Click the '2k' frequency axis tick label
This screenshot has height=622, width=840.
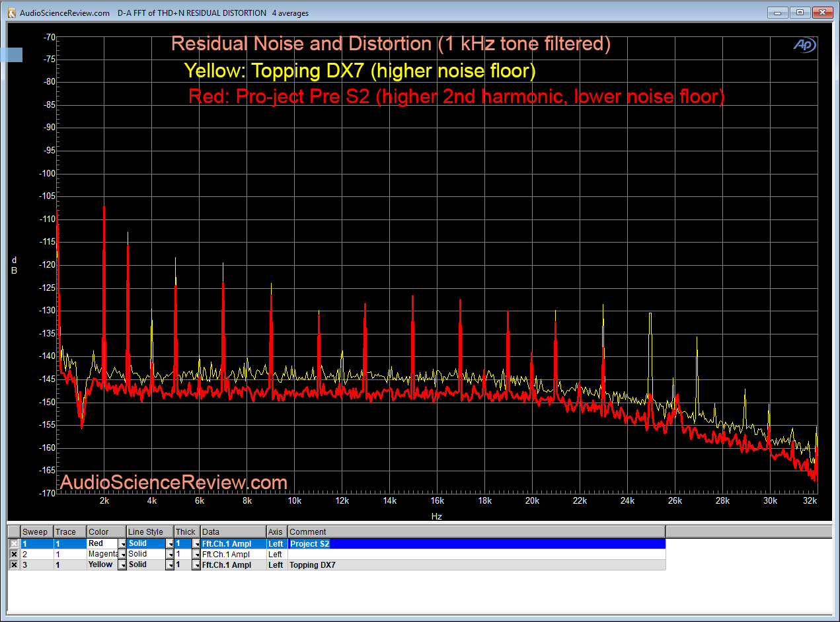pos(104,501)
